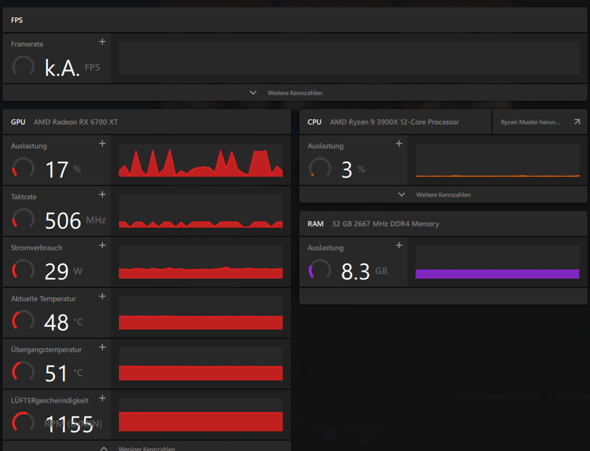Click the Stromverbrauch circular gauge
The width and height of the screenshot is (590, 451).
pos(23,270)
